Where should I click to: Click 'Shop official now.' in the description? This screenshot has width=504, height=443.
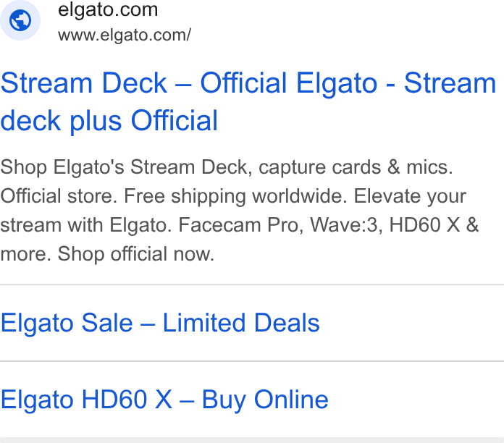point(135,254)
